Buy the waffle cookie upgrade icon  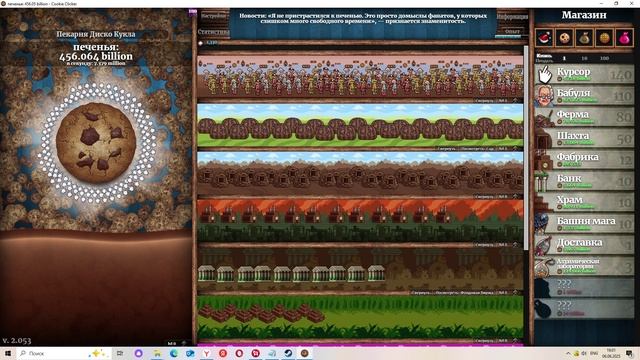coord(604,38)
